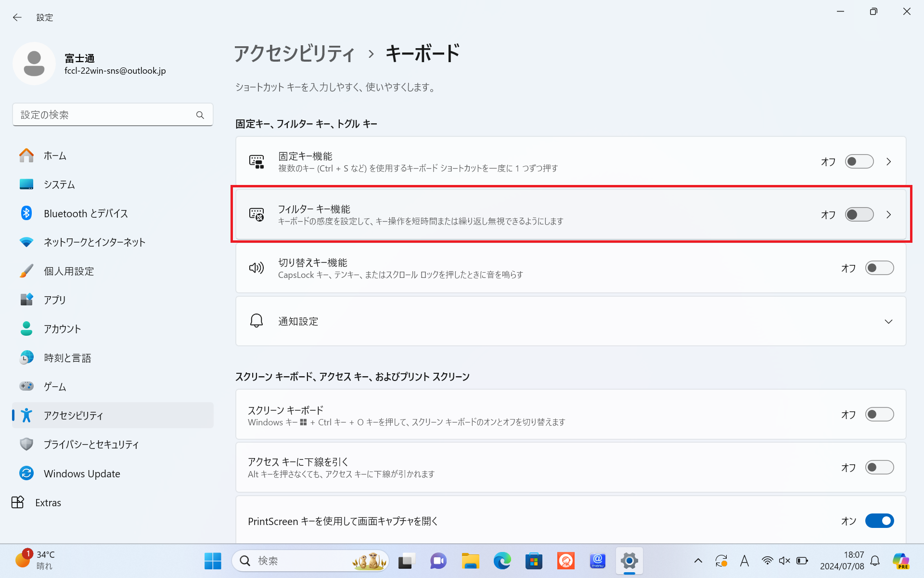Expand the 通知設定 section
This screenshot has height=578, width=924.
(x=888, y=321)
